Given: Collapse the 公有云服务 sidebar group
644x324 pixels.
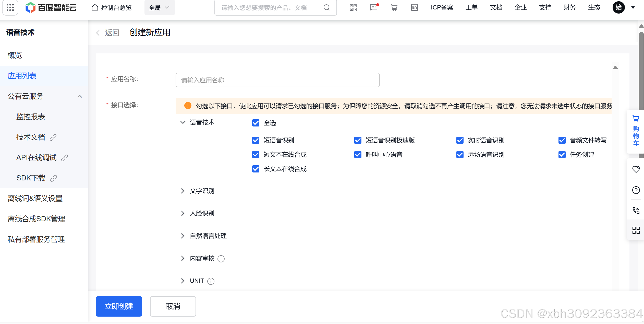Looking at the screenshot, I should click(80, 96).
